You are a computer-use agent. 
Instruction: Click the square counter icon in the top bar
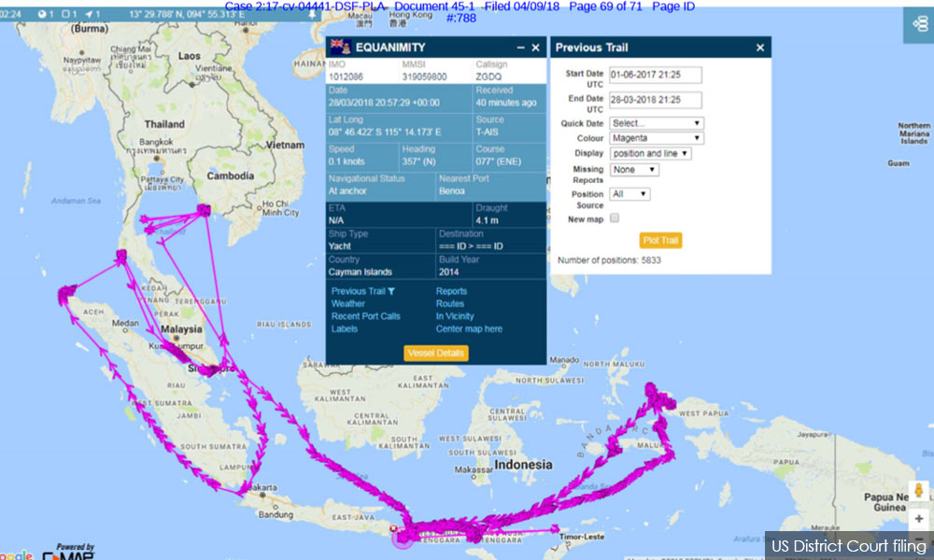point(65,13)
